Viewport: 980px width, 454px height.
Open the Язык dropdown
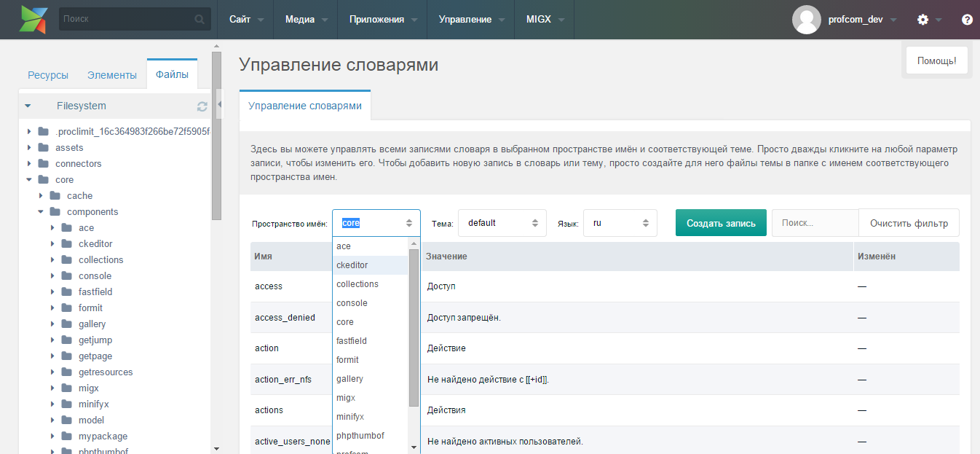[620, 222]
